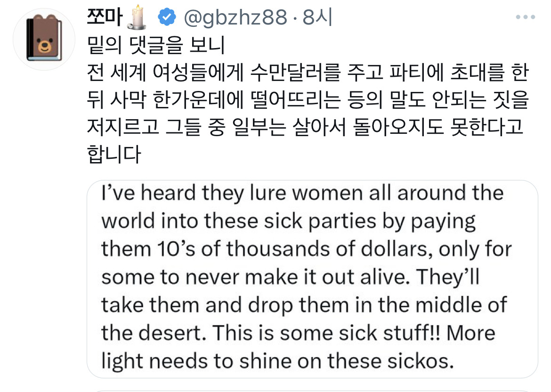The image size is (551, 392).
Task: Open 쪼마's profile via display name
Action: pyautogui.click(x=104, y=16)
